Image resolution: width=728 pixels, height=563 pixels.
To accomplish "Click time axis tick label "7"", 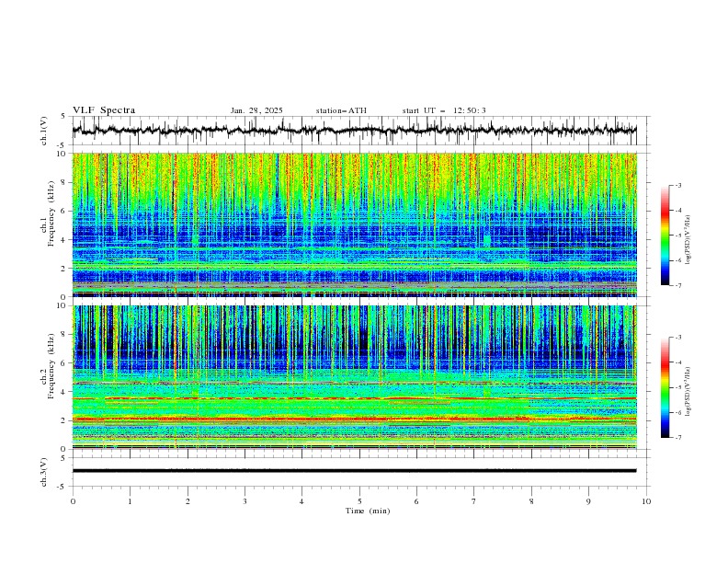I will click(x=474, y=501).
